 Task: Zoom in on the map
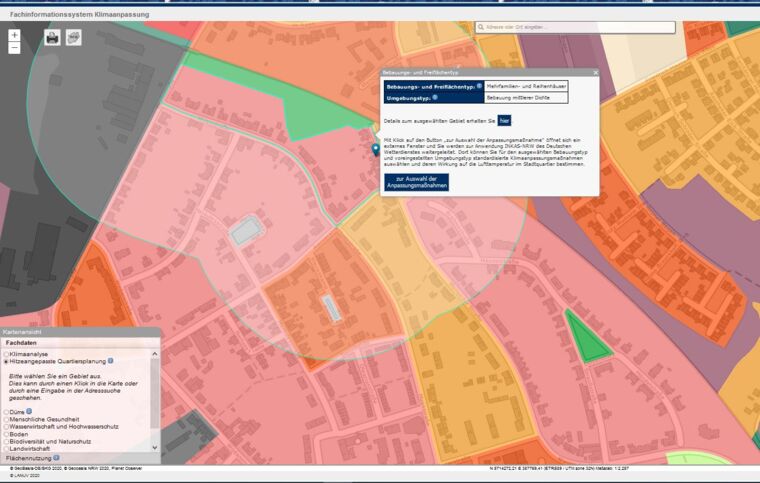click(14, 35)
